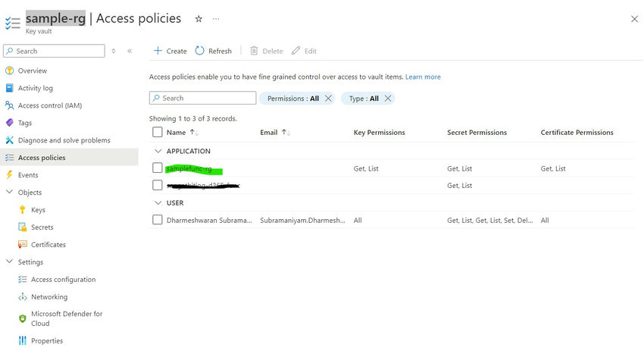Click the plus icon for Create
Viewport: 644px width, 351px height.
[x=158, y=51]
